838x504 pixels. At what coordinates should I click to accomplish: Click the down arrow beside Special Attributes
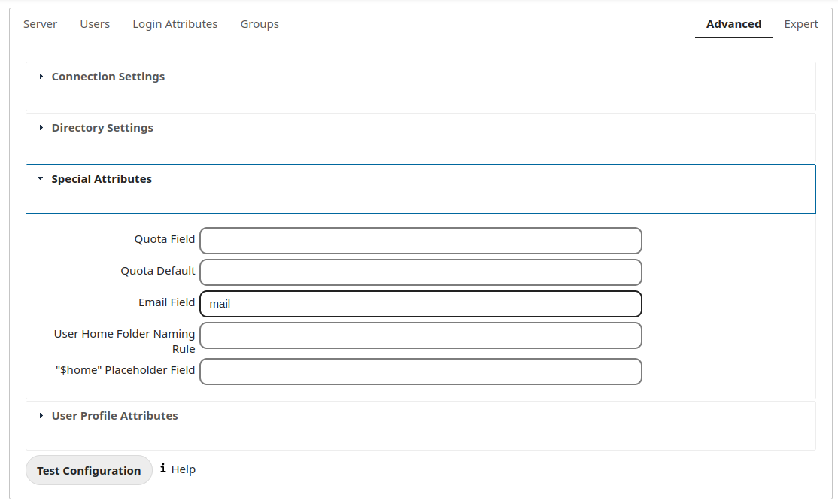[x=41, y=179]
